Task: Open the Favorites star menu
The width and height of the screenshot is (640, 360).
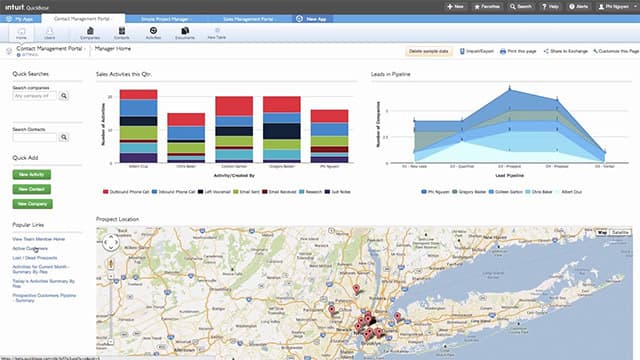Action: point(487,7)
